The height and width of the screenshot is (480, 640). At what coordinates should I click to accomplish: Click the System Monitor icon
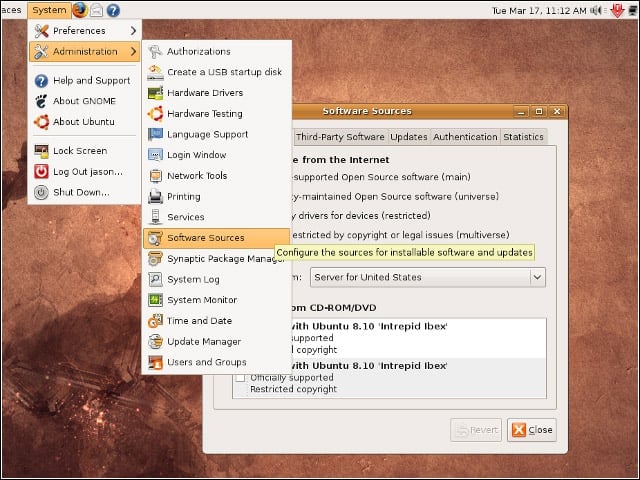[155, 300]
